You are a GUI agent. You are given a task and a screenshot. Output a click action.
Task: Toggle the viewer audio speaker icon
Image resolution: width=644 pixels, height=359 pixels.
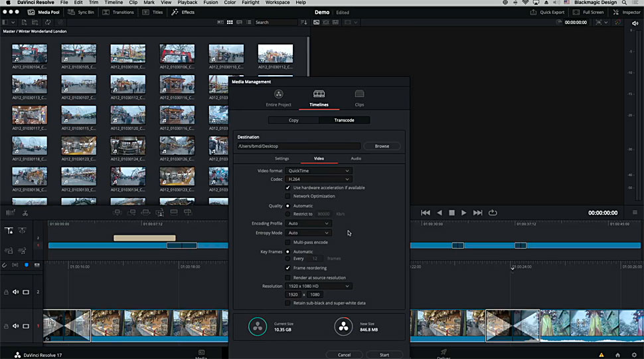(635, 23)
